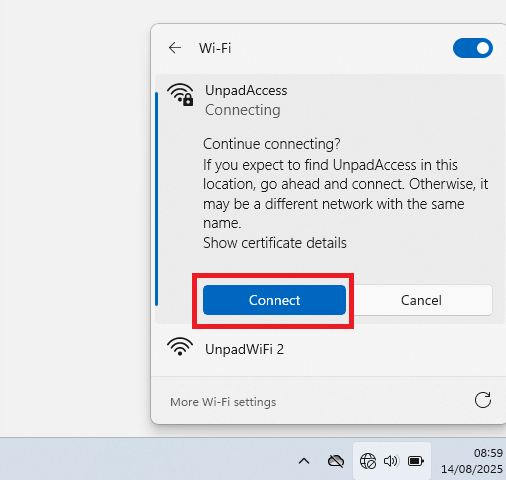Click the Connecting status text
Viewport: 506px width, 480px height.
click(x=243, y=110)
